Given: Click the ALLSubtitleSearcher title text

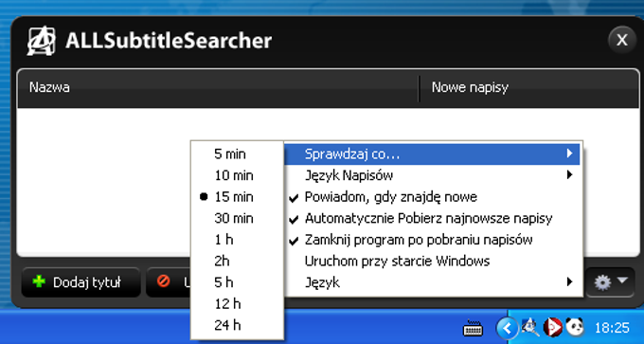Looking at the screenshot, I should [x=169, y=41].
